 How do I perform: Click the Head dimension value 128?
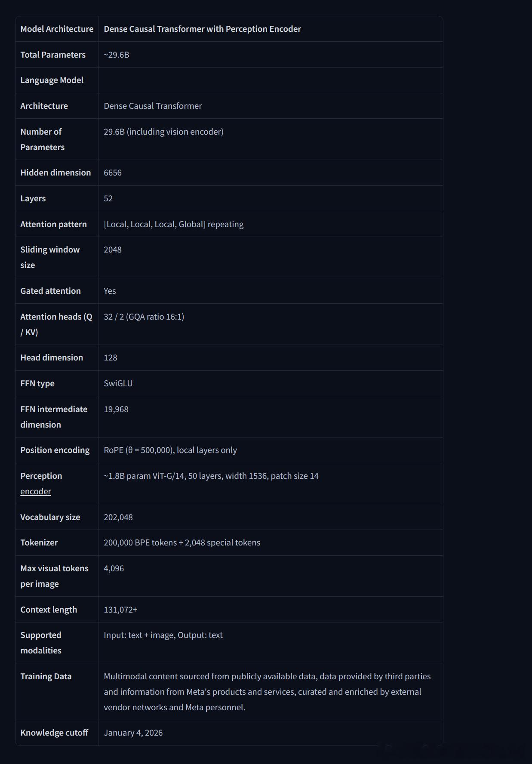pyautogui.click(x=111, y=357)
